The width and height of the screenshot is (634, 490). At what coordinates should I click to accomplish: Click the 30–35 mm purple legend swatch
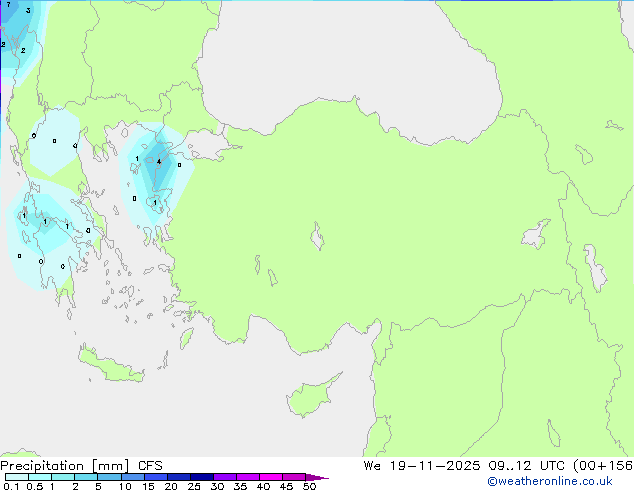[225, 477]
